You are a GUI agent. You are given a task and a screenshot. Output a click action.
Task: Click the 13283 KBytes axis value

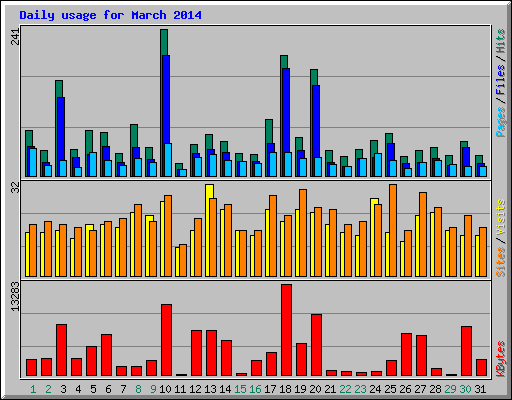(15, 297)
